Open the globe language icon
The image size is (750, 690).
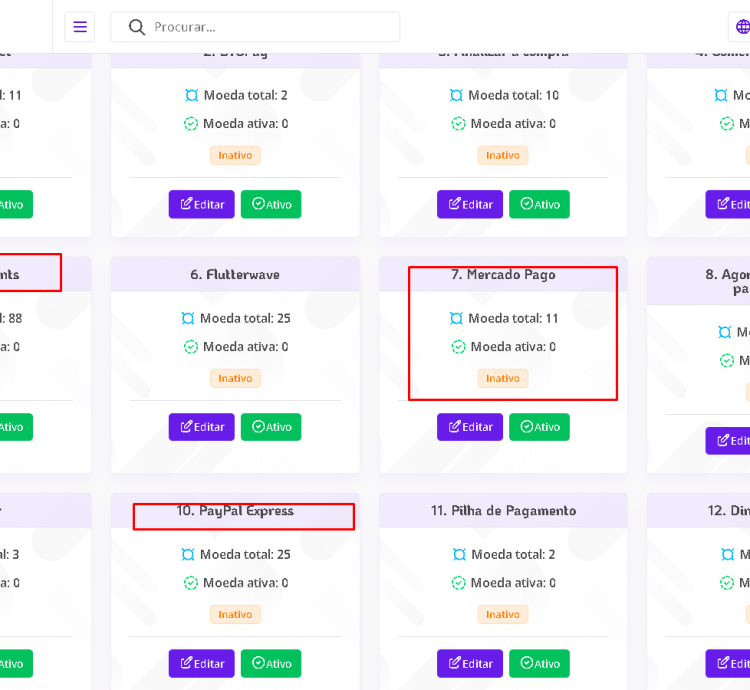coord(742,27)
